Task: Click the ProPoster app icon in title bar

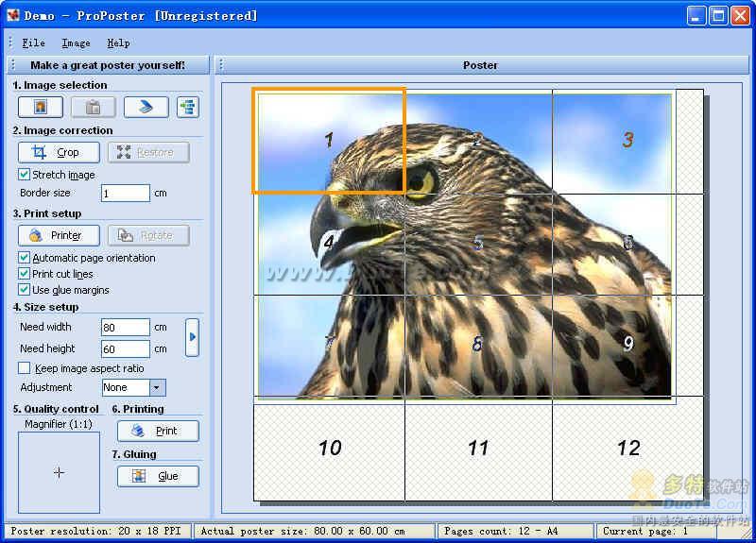Action: pos(12,15)
